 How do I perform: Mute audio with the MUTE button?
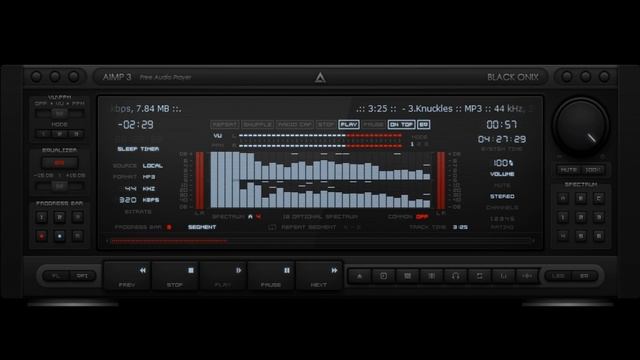[x=569, y=169]
